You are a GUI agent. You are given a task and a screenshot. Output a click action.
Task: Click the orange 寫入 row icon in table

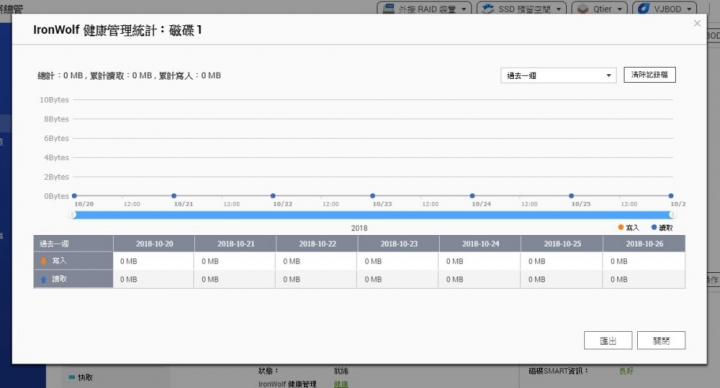tap(44, 261)
